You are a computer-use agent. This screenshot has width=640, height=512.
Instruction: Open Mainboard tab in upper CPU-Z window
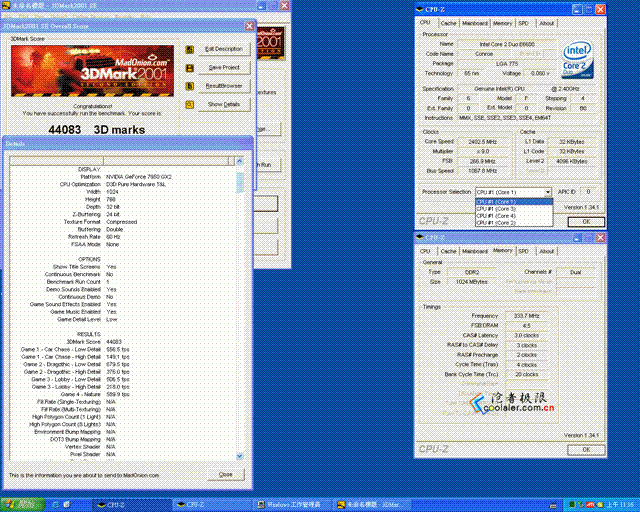click(x=475, y=23)
